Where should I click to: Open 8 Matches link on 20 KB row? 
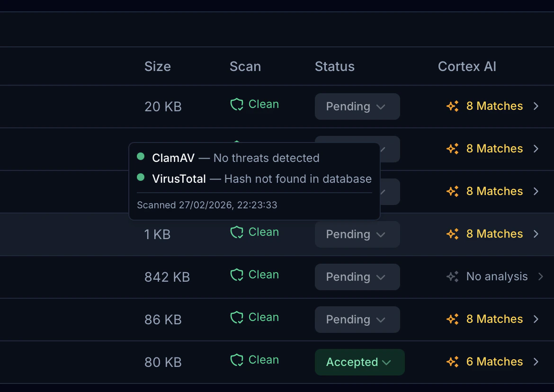[495, 106]
